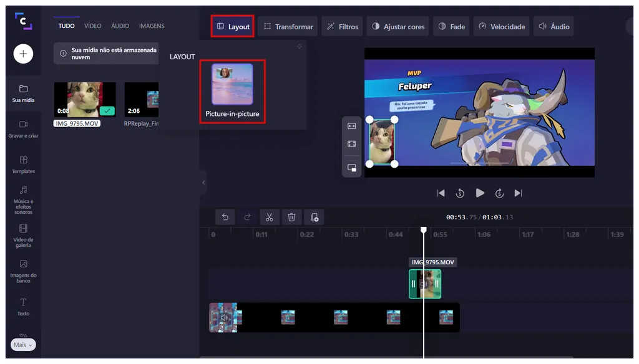
Task: Open the Velocidade toolbar tab
Action: [x=502, y=26]
